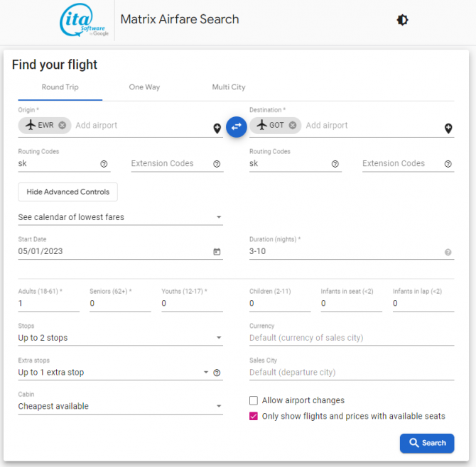Viewport: 476px width, 467px height.
Task: Click Hide Advanced Controls button
Action: (67, 192)
